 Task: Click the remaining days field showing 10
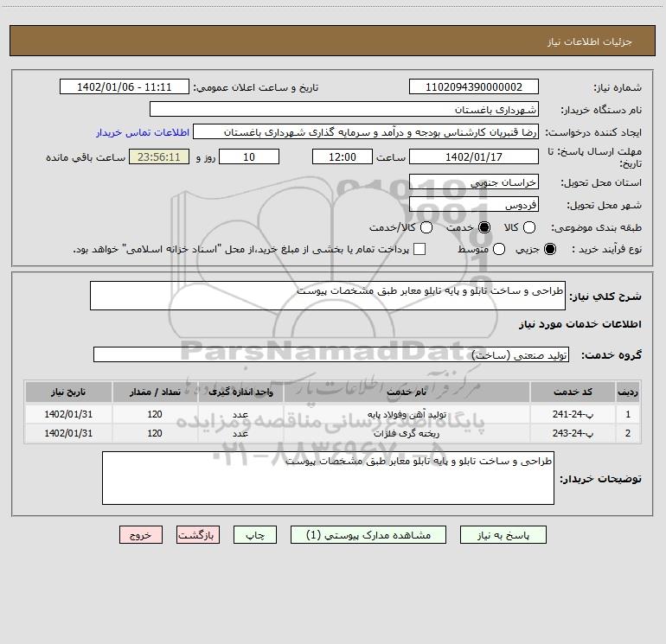249,156
